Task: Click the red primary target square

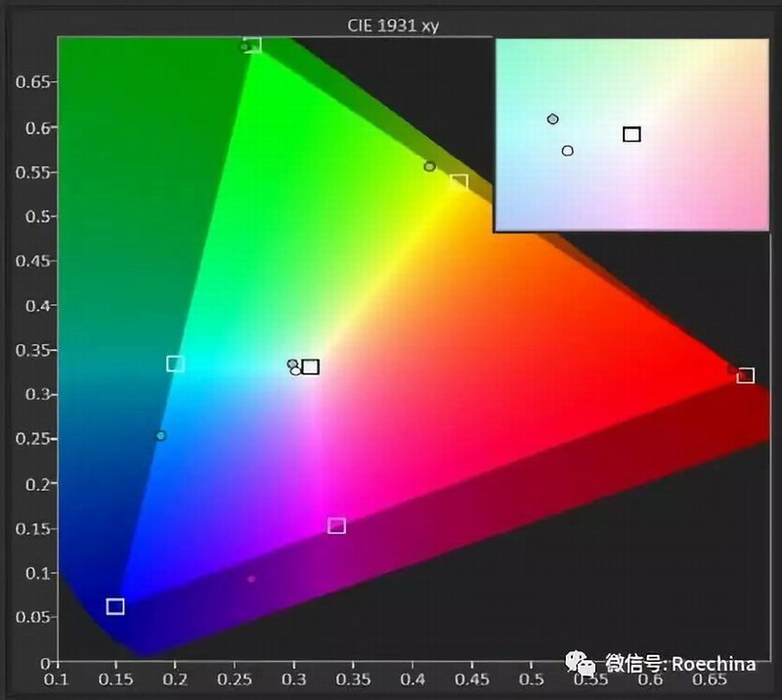Action: pyautogui.click(x=746, y=375)
